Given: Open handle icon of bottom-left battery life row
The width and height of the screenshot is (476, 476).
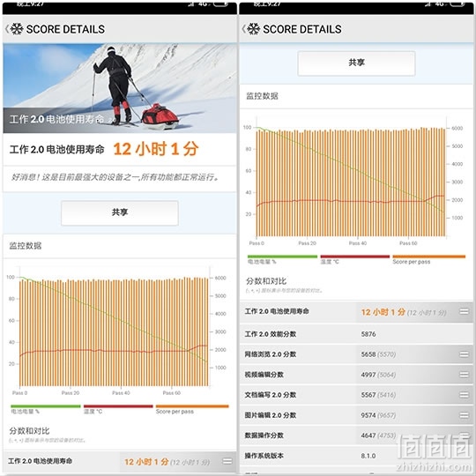Looking at the screenshot, I should point(227,461).
